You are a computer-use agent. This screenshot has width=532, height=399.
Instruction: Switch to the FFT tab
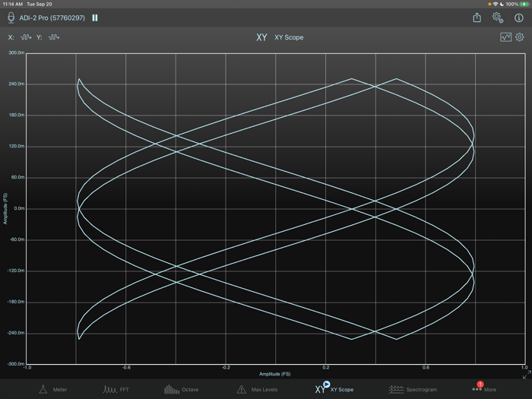pyautogui.click(x=116, y=389)
